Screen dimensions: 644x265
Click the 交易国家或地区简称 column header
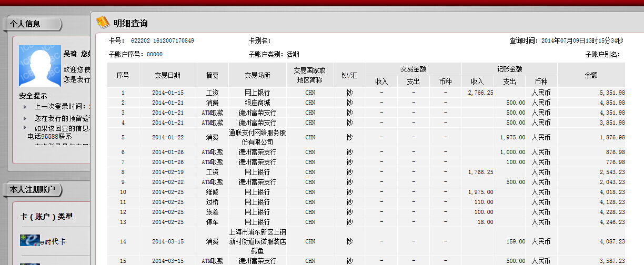310,75
